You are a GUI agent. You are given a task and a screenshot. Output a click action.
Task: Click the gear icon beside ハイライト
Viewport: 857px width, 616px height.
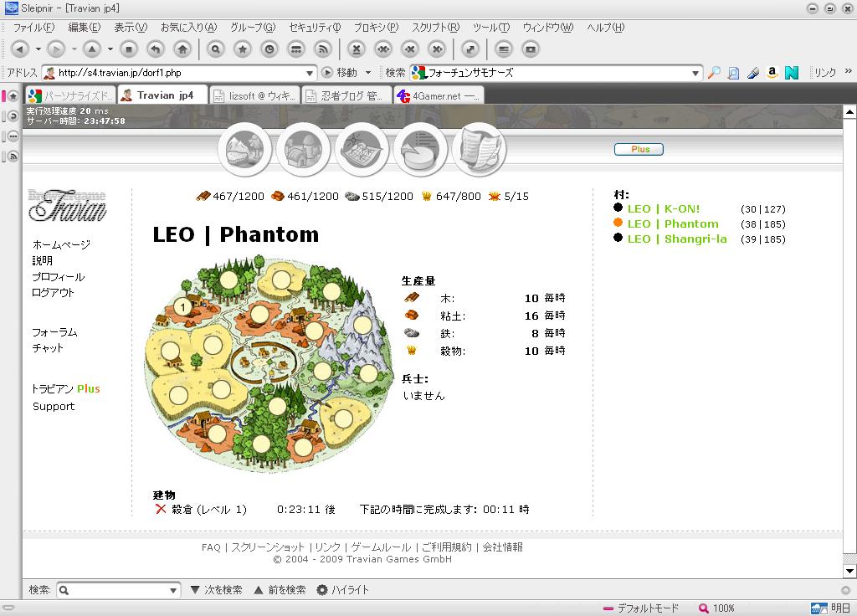coord(322,590)
